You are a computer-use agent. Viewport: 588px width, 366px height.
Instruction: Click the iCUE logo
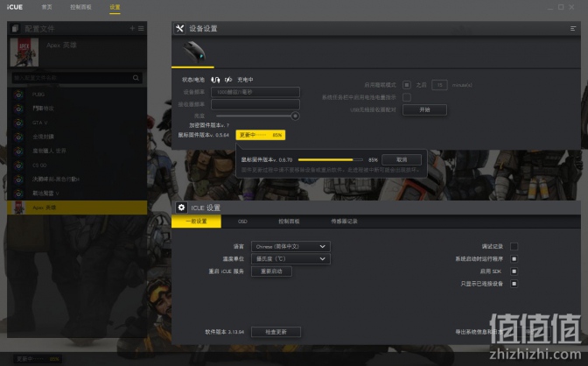click(x=15, y=7)
